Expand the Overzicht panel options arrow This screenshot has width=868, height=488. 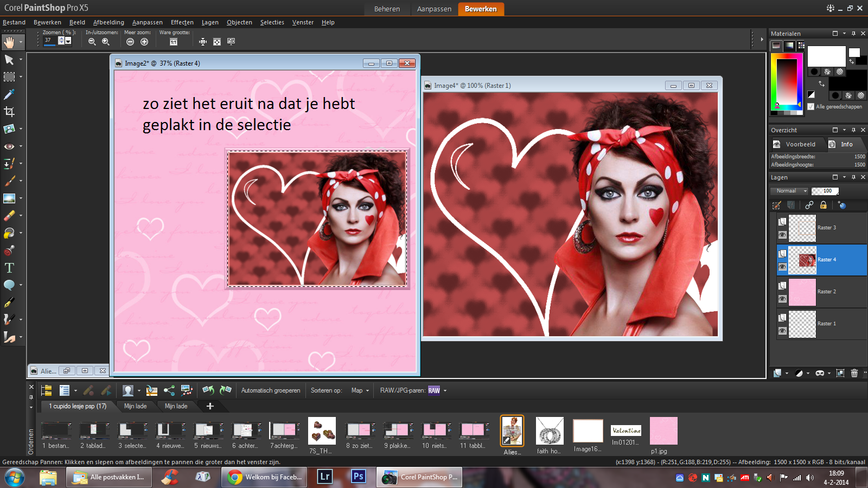pyautogui.click(x=845, y=130)
